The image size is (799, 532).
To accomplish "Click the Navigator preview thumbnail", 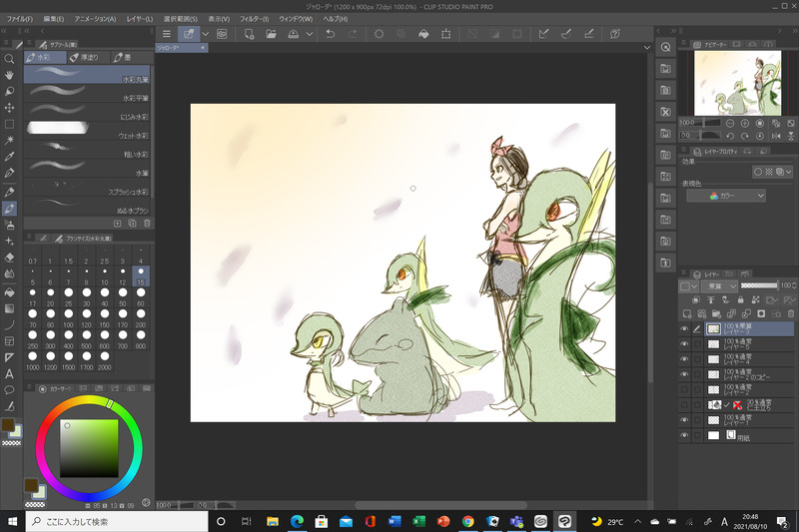I will point(737,83).
